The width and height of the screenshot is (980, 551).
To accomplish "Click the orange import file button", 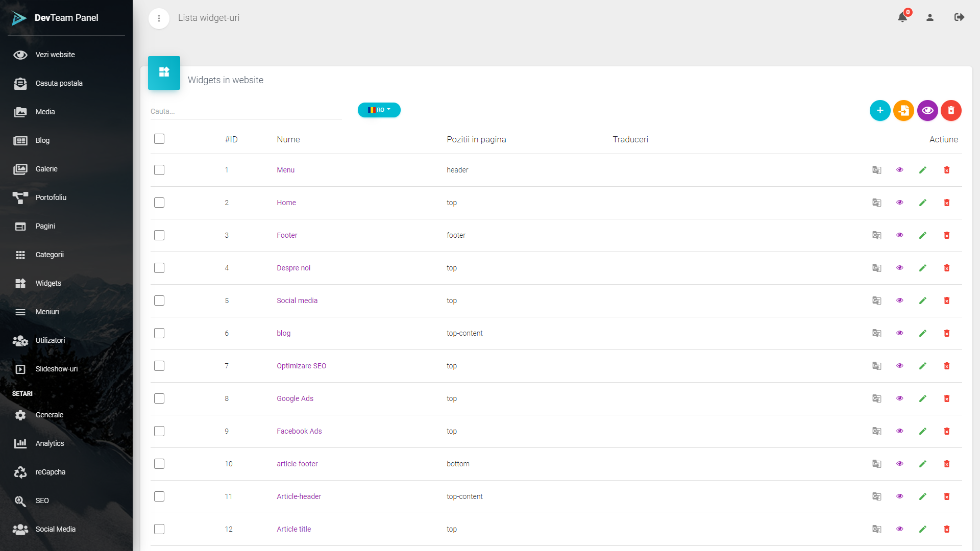I will 903,110.
